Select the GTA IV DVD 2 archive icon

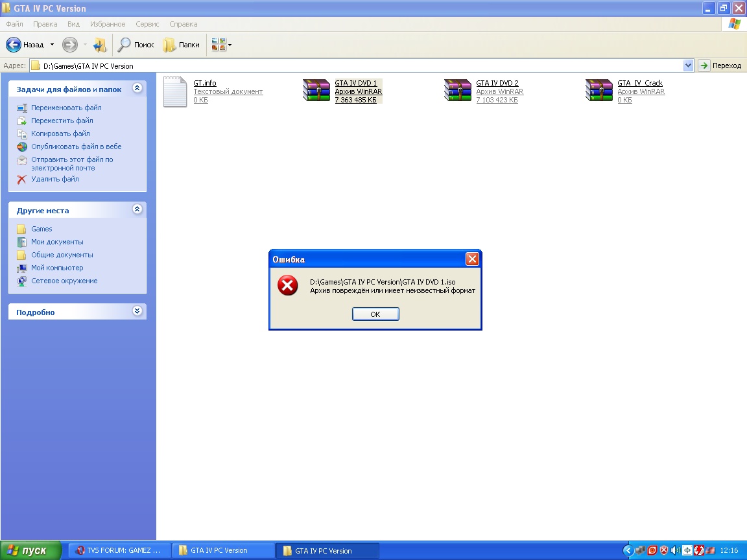tap(458, 91)
